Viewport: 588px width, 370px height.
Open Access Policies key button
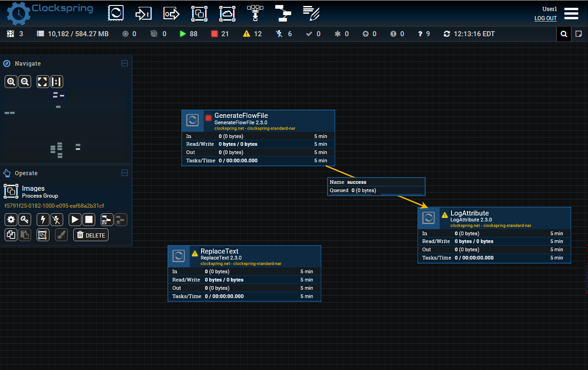[25, 219]
